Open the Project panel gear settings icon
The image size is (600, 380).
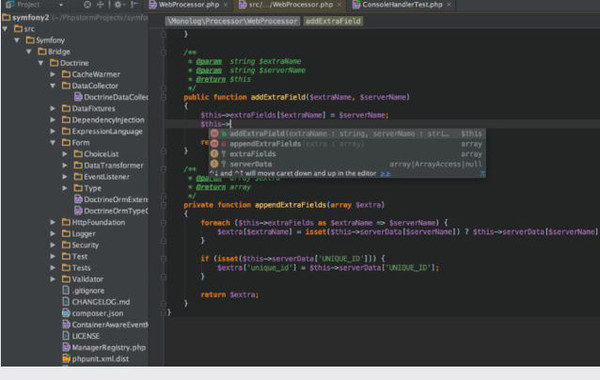pyautogui.click(x=118, y=5)
